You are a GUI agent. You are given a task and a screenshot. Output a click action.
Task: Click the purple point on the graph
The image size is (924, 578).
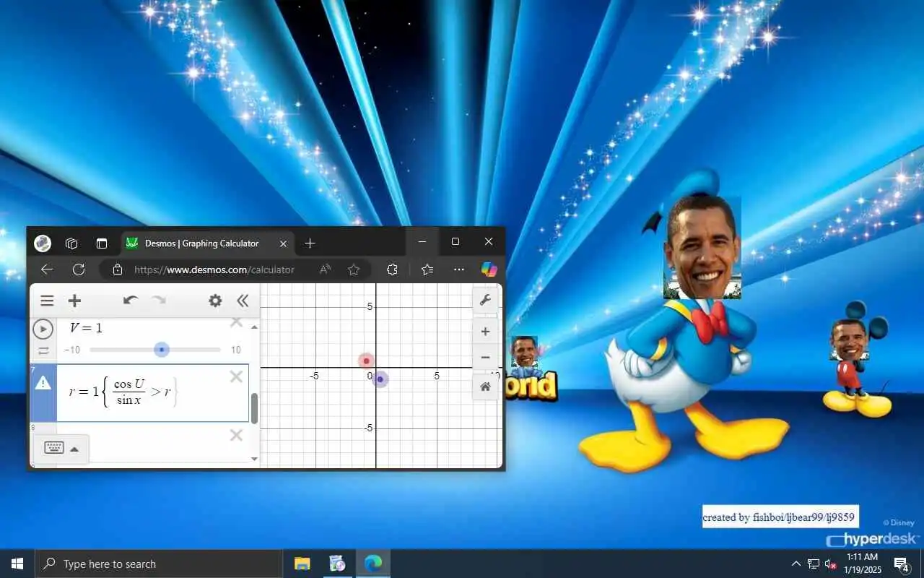coord(380,379)
